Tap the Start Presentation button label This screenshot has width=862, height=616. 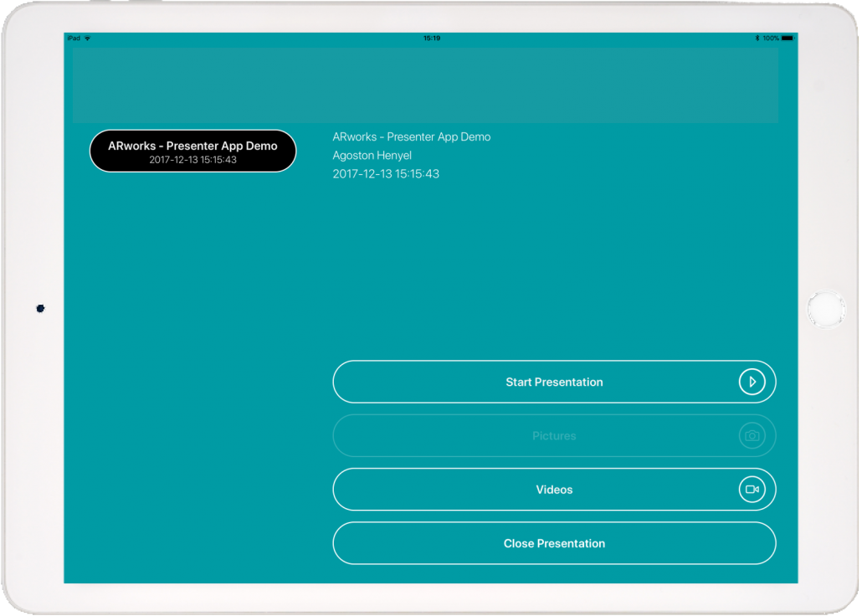click(x=554, y=382)
